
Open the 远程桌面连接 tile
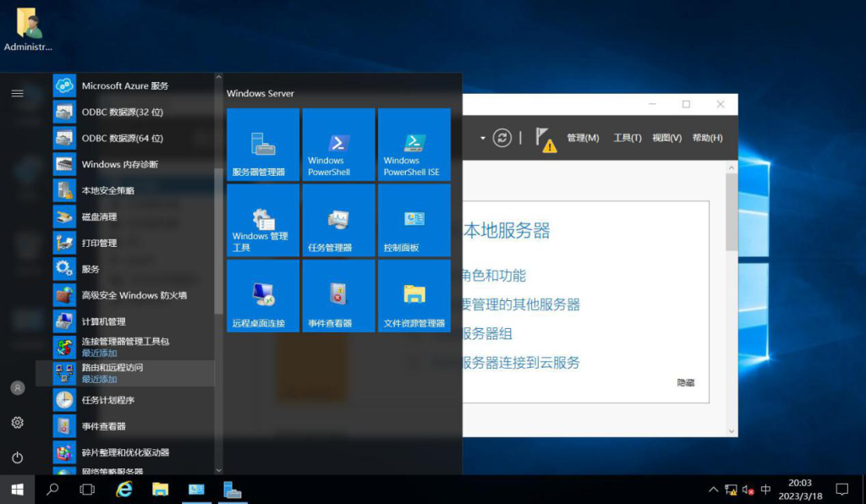click(x=263, y=296)
